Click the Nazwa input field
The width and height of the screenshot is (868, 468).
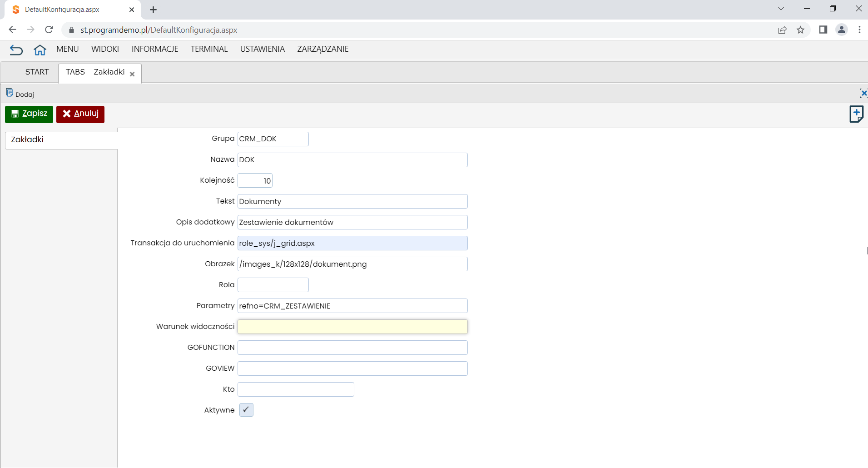[352, 160]
